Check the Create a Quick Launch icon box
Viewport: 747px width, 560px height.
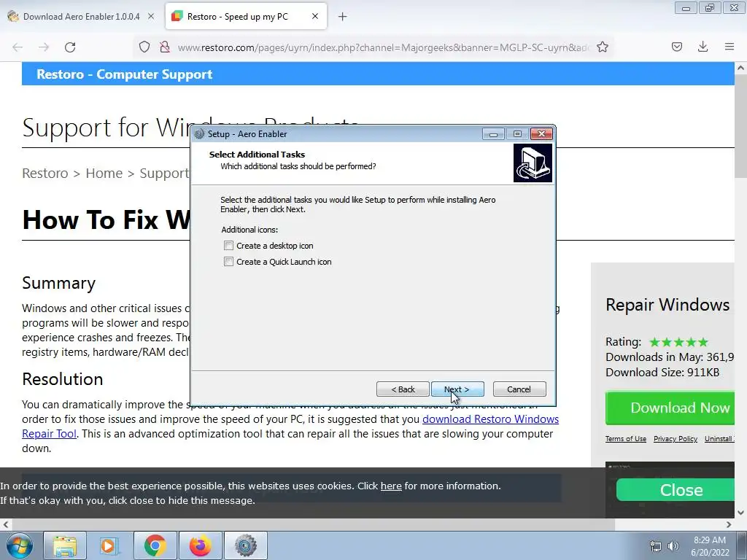(x=228, y=262)
